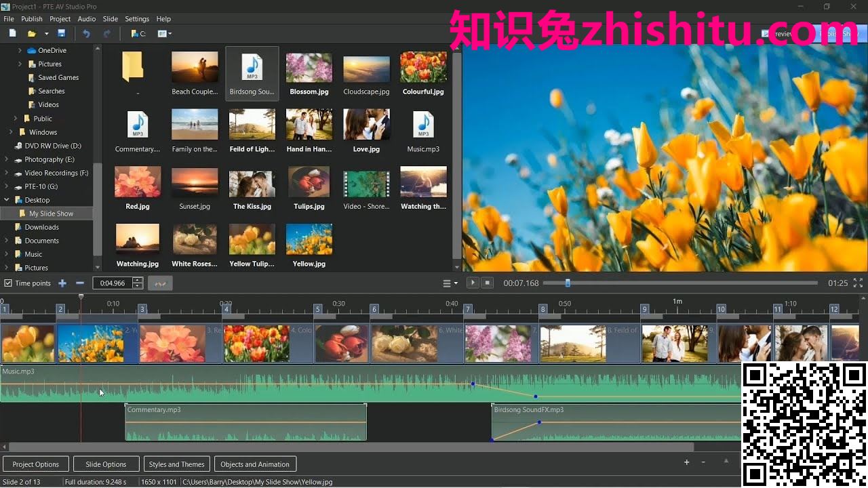Image resolution: width=868 pixels, height=488 pixels.
Task: Select the Tulips.jpg thumbnail
Action: pyautogui.click(x=309, y=182)
